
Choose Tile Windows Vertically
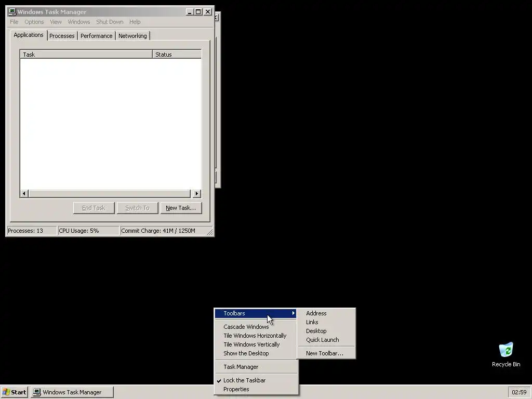257,344
